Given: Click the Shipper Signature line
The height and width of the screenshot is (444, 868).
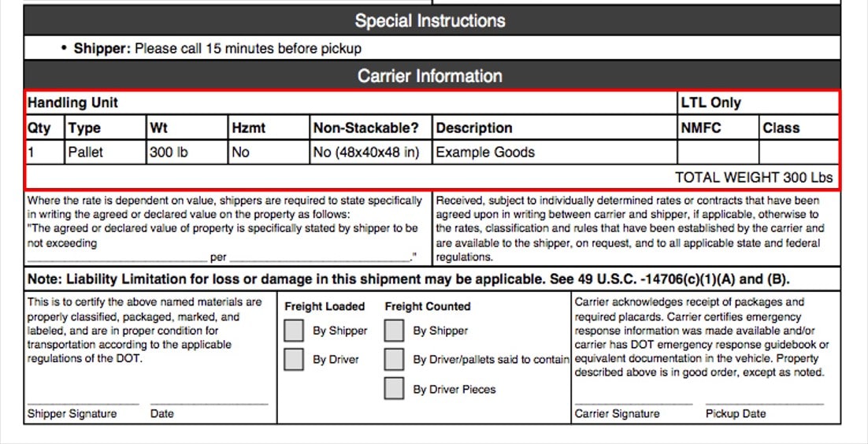Looking at the screenshot, I should (x=83, y=404).
